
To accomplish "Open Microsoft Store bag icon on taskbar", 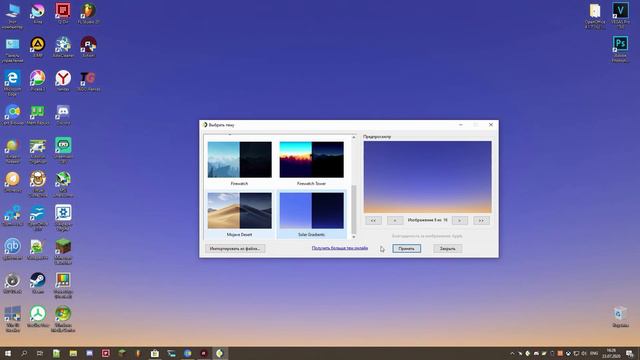I will tap(155, 353).
